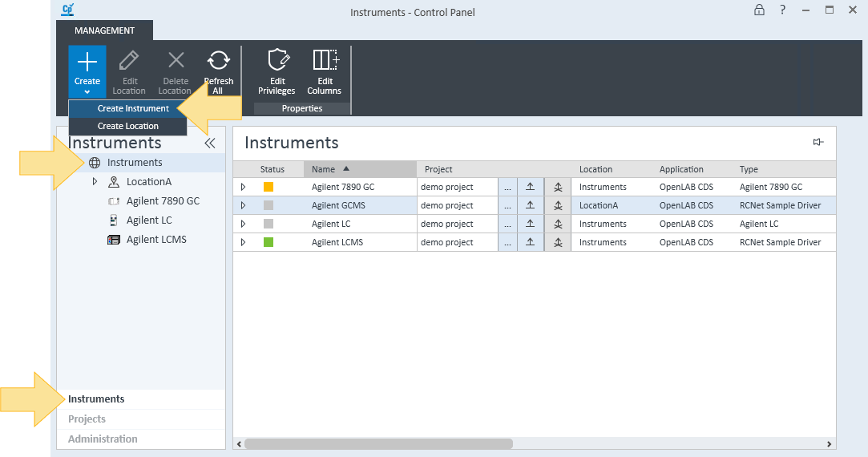This screenshot has height=457, width=868.
Task: Open the Instruments navigation section
Action: [x=141, y=398]
